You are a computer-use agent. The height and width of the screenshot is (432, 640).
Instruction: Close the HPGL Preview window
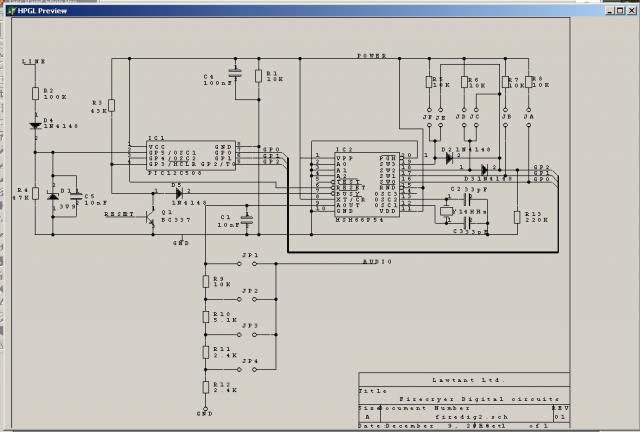pos(629,9)
